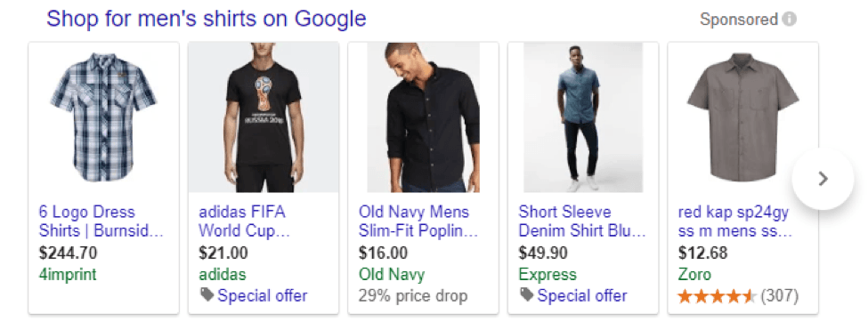Click the (307) review count
The image size is (868, 330).
pos(780,296)
